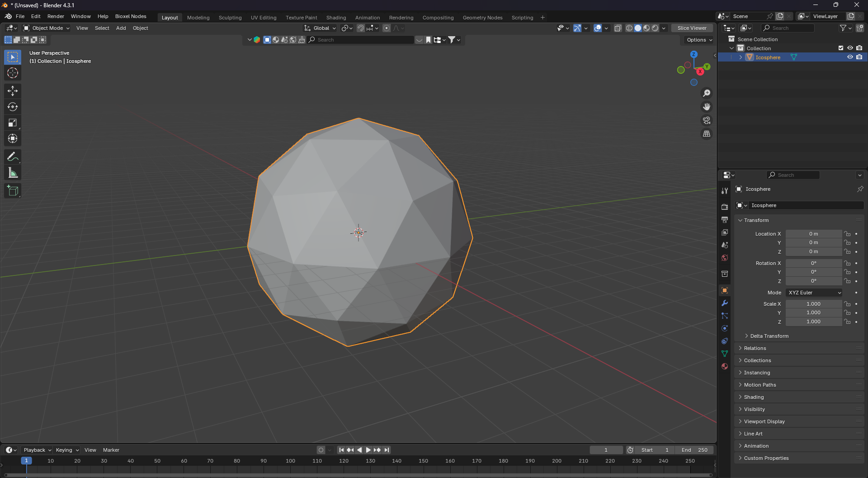Open the Material properties tab
This screenshot has width=868, height=478.
[x=725, y=366]
